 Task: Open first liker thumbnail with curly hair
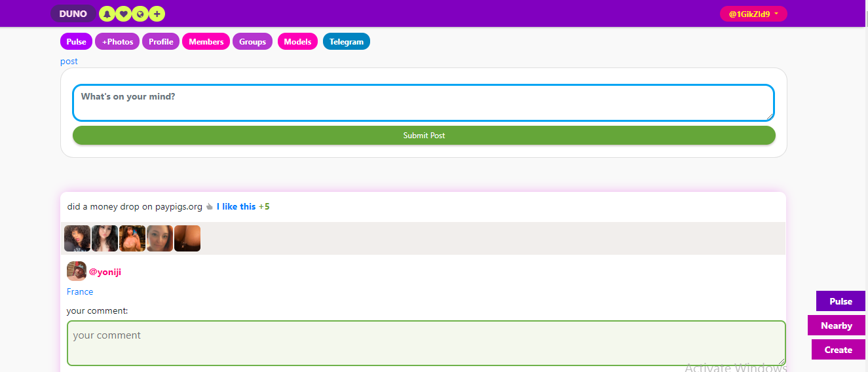point(77,238)
